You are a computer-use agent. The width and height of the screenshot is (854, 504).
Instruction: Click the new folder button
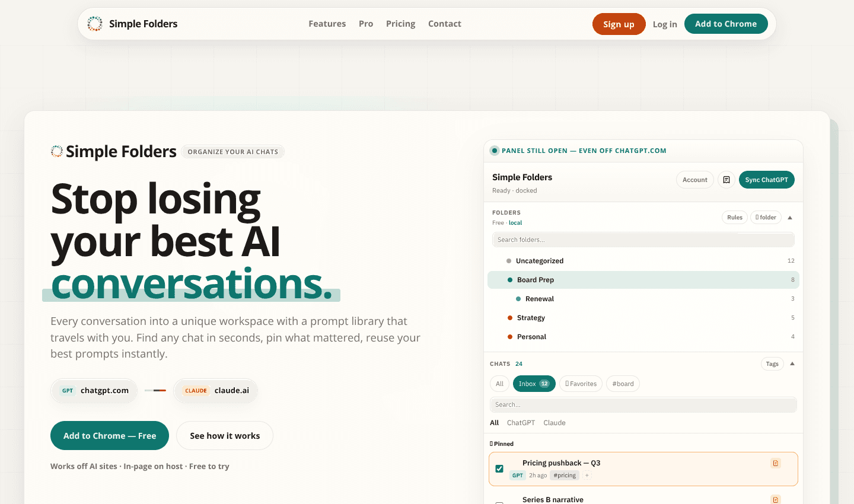click(x=766, y=218)
